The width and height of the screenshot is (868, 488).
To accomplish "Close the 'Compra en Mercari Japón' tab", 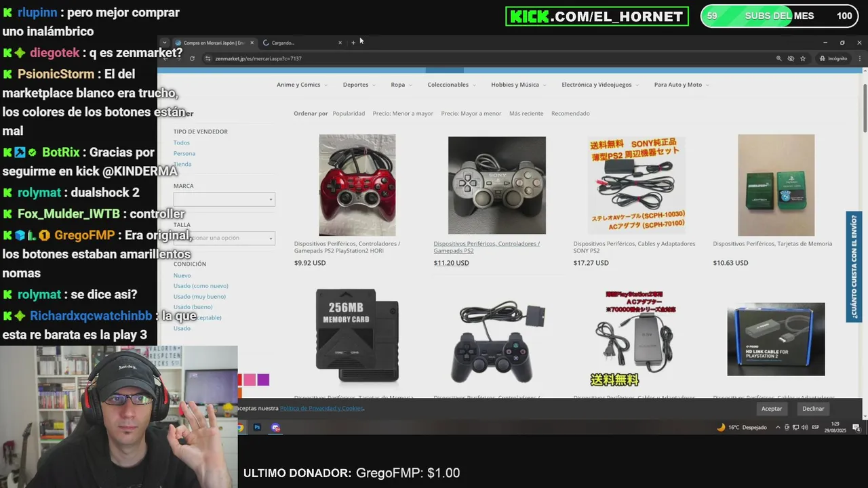I will [252, 43].
